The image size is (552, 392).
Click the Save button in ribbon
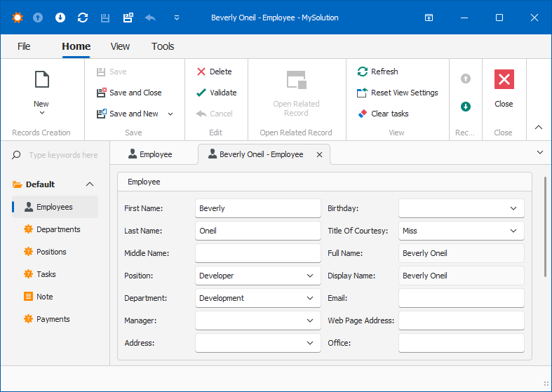(x=112, y=72)
